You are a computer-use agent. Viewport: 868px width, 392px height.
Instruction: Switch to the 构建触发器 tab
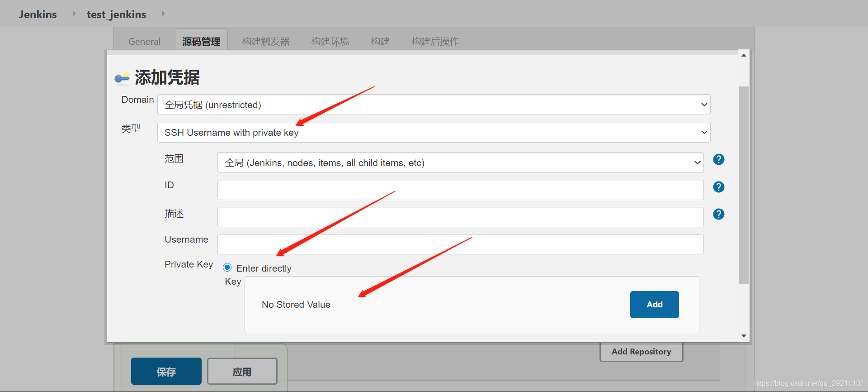click(266, 41)
